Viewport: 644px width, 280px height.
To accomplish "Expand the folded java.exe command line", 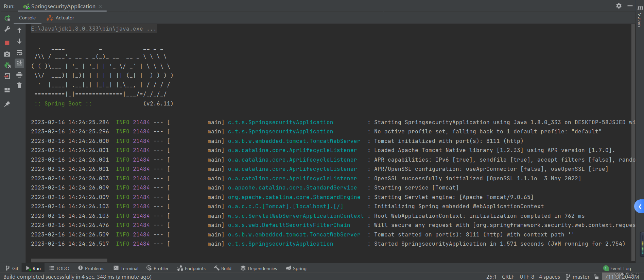I will tap(93, 29).
